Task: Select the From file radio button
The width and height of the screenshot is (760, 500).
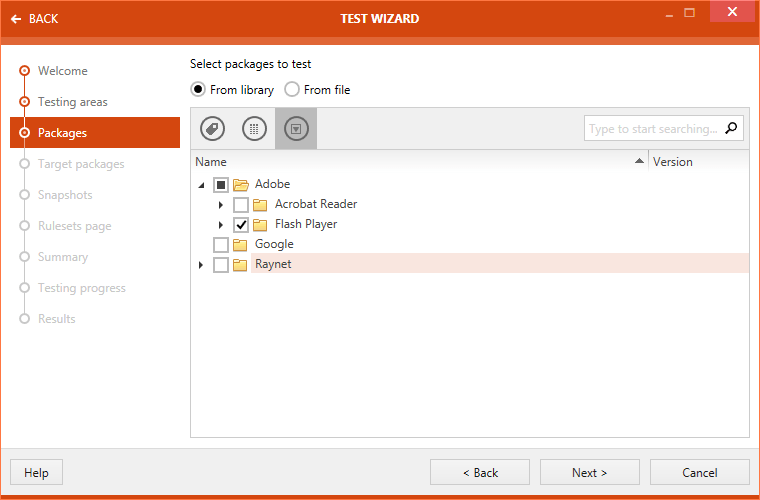Action: click(x=292, y=90)
